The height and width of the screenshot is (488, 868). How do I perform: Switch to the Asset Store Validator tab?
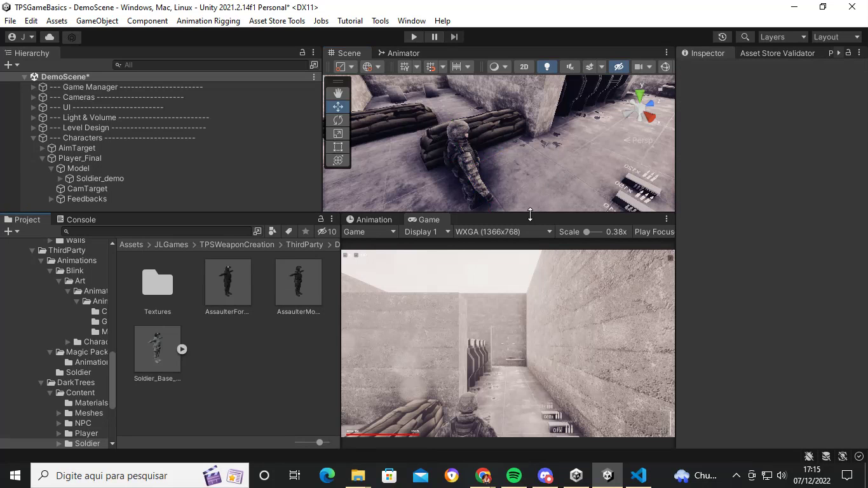pos(777,53)
